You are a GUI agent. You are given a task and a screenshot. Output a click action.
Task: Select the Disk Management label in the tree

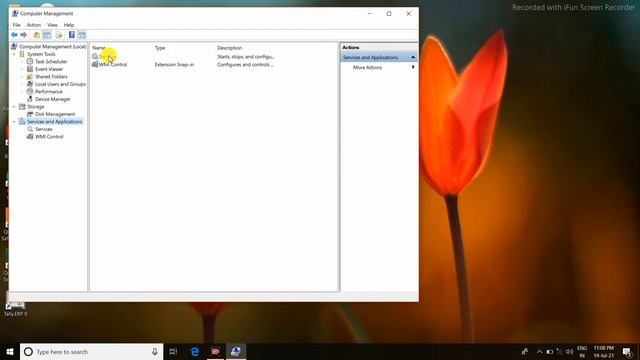click(55, 114)
